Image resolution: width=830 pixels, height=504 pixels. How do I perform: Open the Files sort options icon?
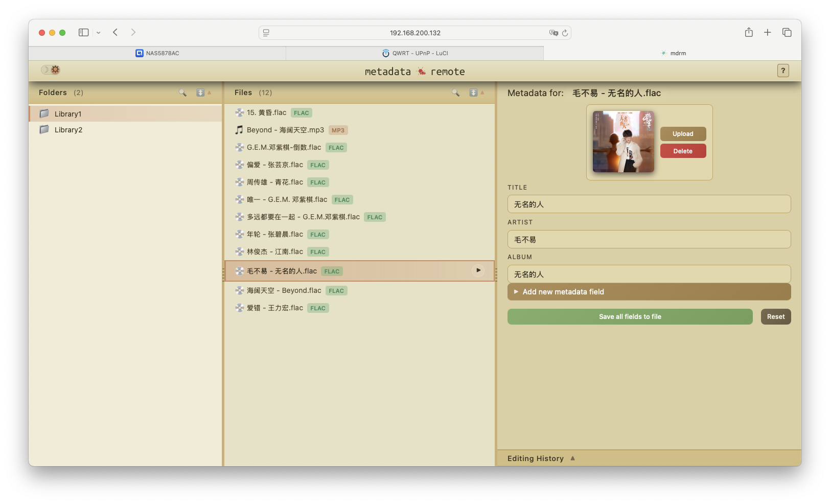pyautogui.click(x=474, y=93)
